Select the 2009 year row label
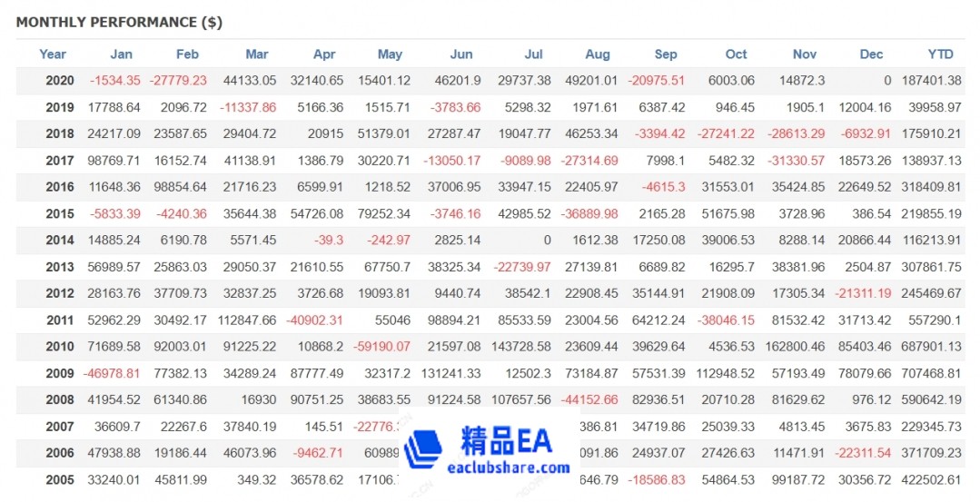 (56, 372)
